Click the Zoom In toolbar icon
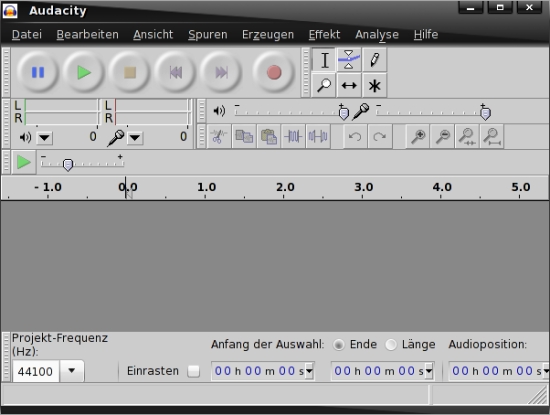 point(418,136)
